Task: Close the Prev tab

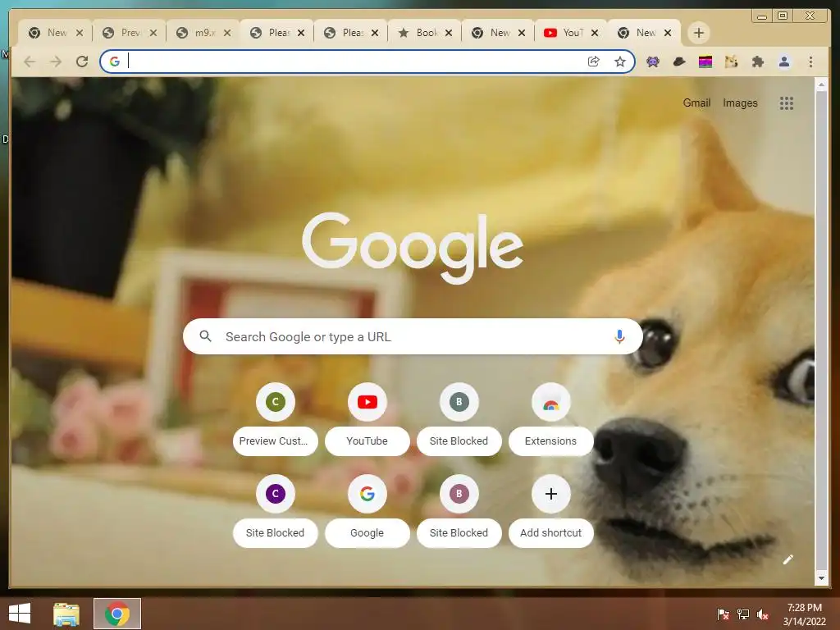Action: (153, 33)
